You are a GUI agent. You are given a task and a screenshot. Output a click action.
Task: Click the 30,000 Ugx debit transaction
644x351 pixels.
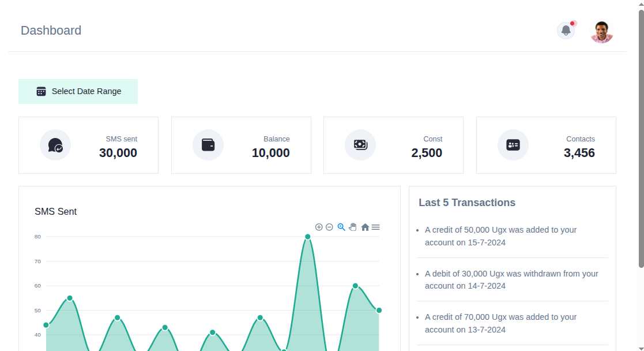[x=511, y=280]
